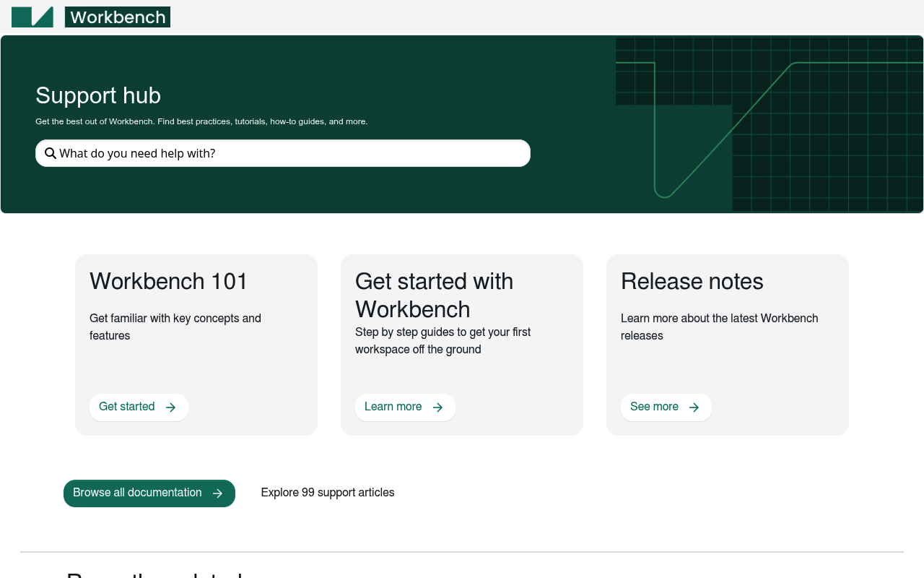
Task: Click Browse all documentation button
Action: click(149, 493)
